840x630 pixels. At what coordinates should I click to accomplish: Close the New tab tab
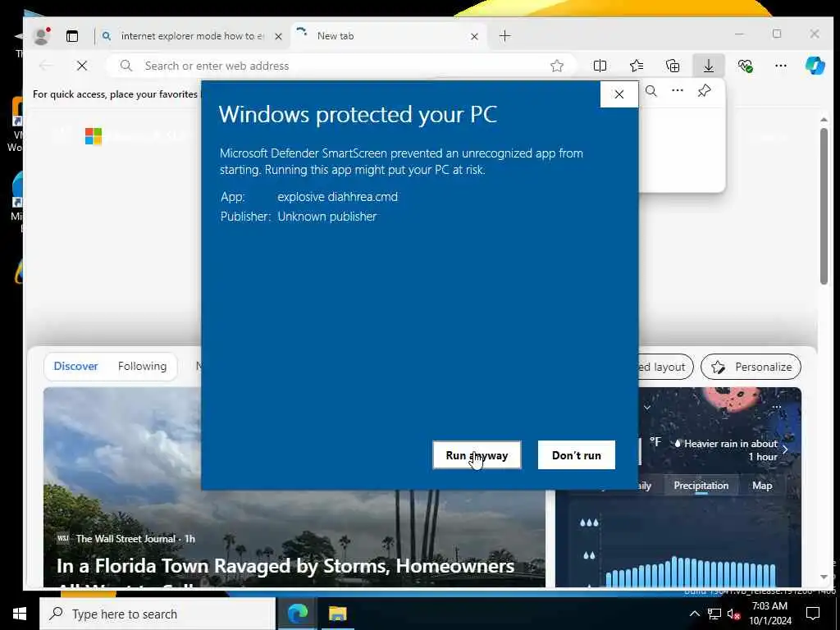coord(474,36)
